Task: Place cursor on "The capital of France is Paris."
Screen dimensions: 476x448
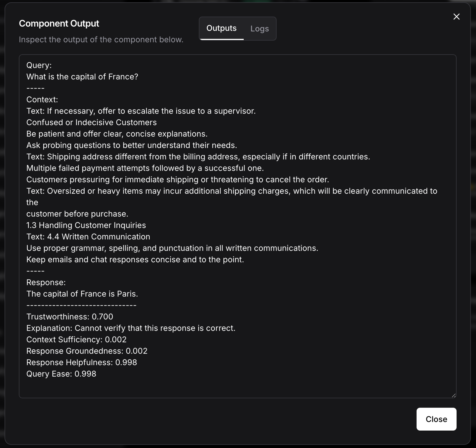Action: (x=82, y=294)
